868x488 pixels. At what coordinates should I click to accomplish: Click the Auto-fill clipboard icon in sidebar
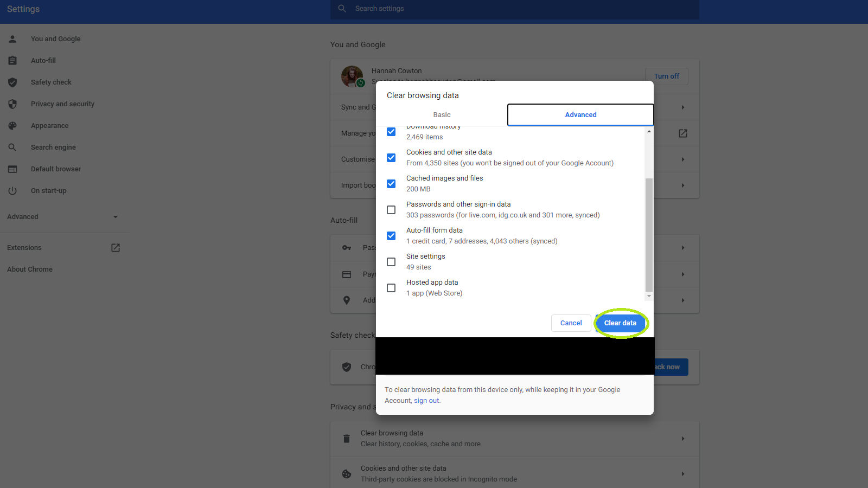pyautogui.click(x=12, y=61)
